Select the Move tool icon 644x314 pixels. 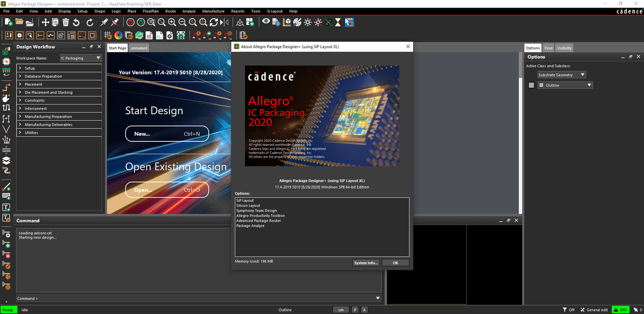[x=45, y=22]
